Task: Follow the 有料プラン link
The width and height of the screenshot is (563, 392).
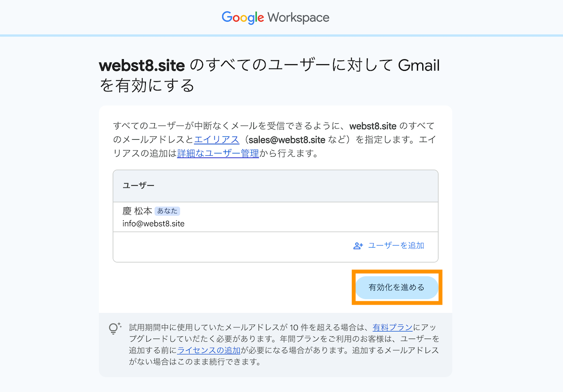Action: tap(393, 327)
